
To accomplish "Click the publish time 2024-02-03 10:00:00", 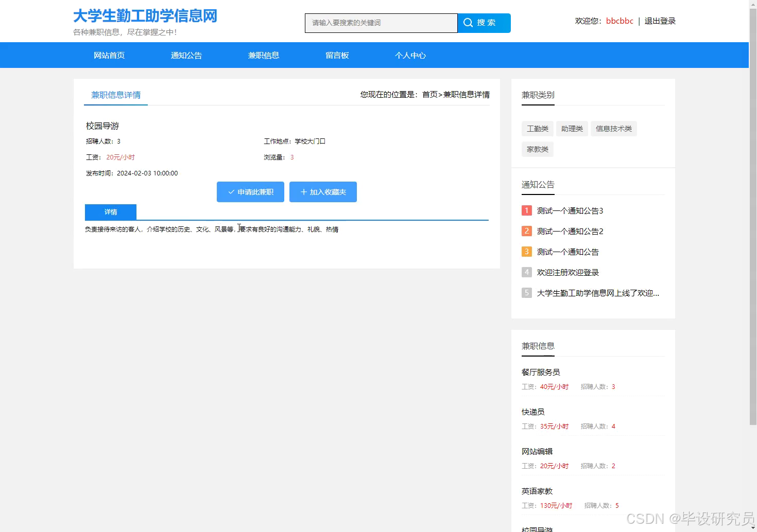I will pos(147,173).
